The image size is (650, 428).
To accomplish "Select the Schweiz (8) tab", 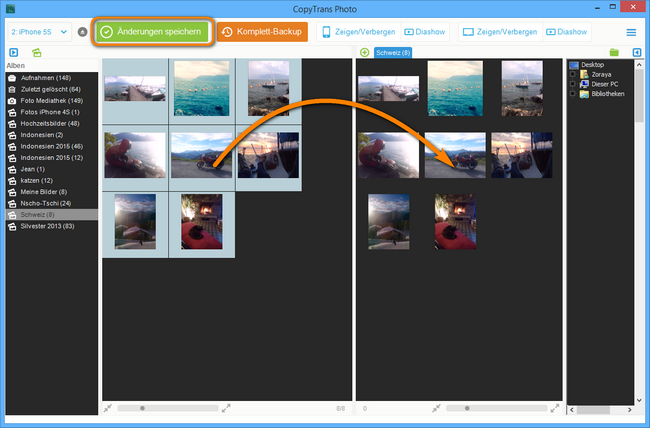I will pos(392,52).
